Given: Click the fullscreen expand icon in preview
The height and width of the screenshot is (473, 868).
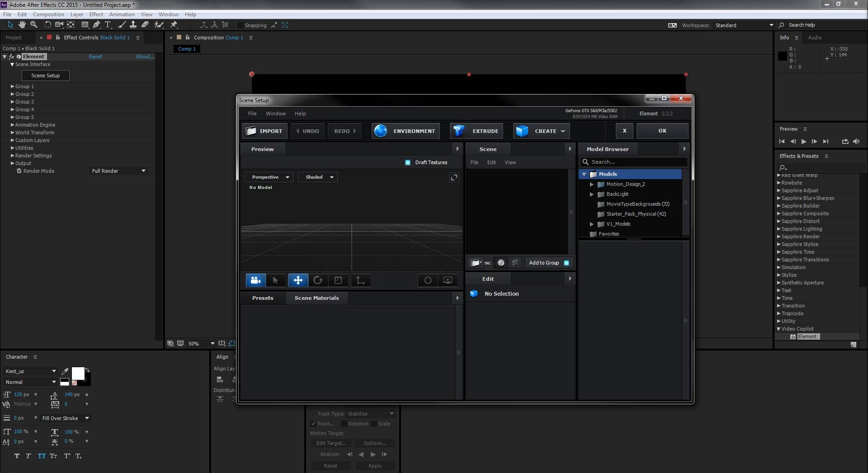Looking at the screenshot, I should (454, 177).
